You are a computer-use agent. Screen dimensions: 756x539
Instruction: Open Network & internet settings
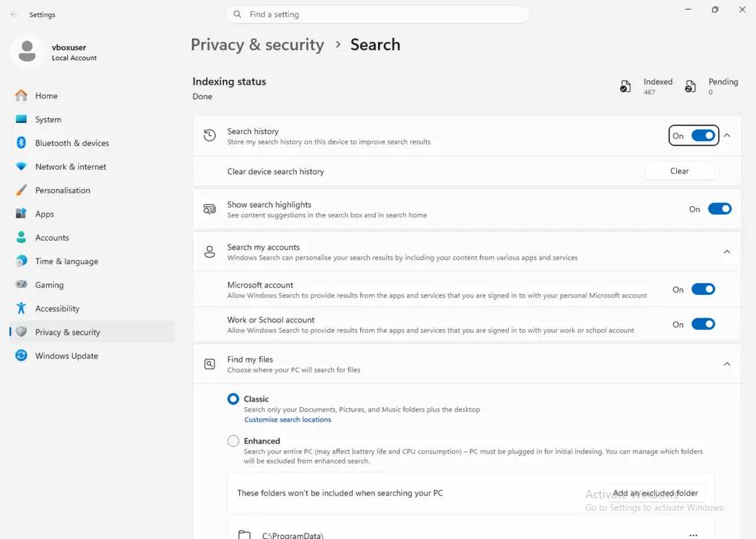(91, 166)
